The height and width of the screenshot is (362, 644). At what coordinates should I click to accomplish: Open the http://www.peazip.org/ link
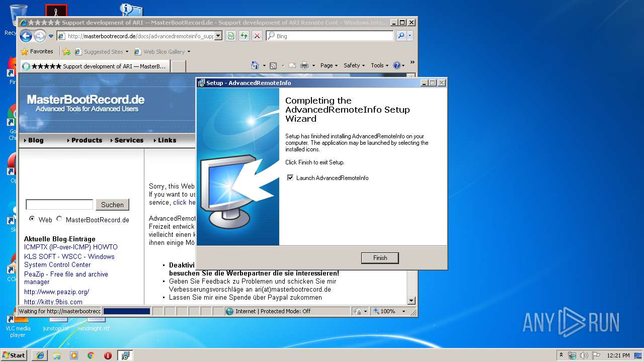pyautogui.click(x=56, y=292)
